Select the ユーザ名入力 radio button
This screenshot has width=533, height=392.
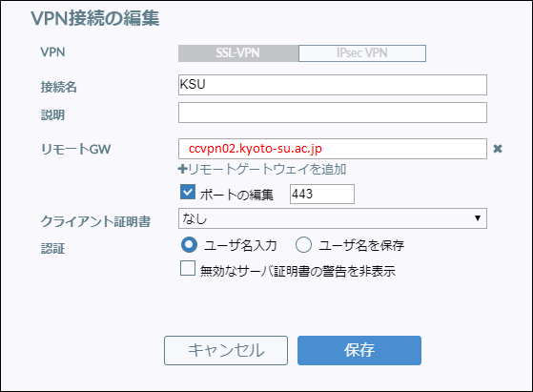point(189,245)
